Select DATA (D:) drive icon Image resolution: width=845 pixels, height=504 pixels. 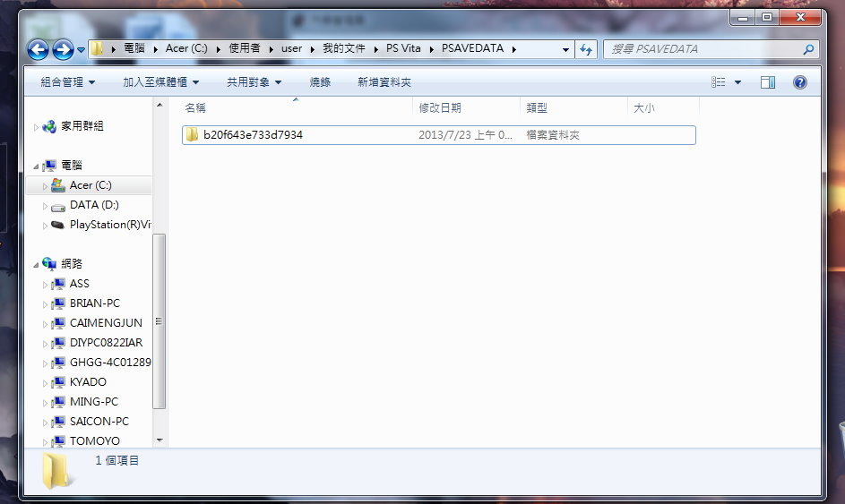[x=58, y=206]
